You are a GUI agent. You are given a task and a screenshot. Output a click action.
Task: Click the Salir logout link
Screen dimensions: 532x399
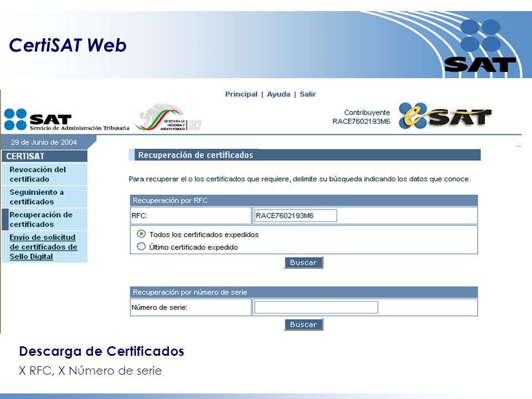[308, 94]
